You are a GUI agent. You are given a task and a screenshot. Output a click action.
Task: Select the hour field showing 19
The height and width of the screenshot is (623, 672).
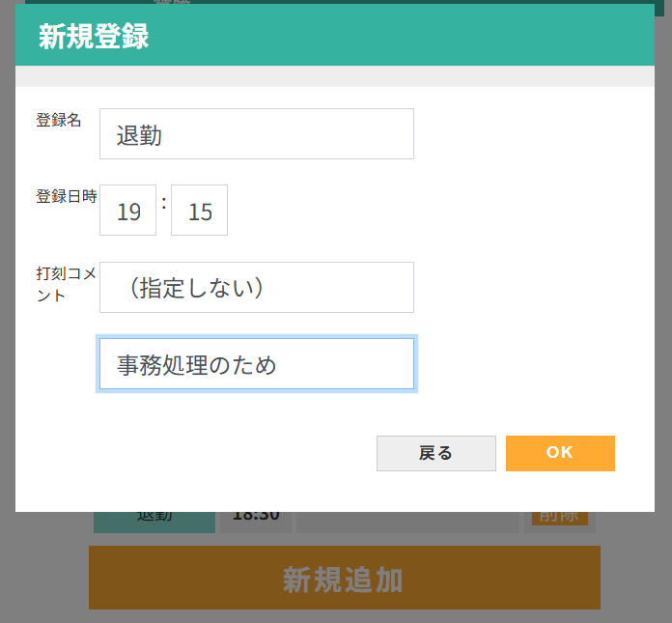(x=128, y=211)
